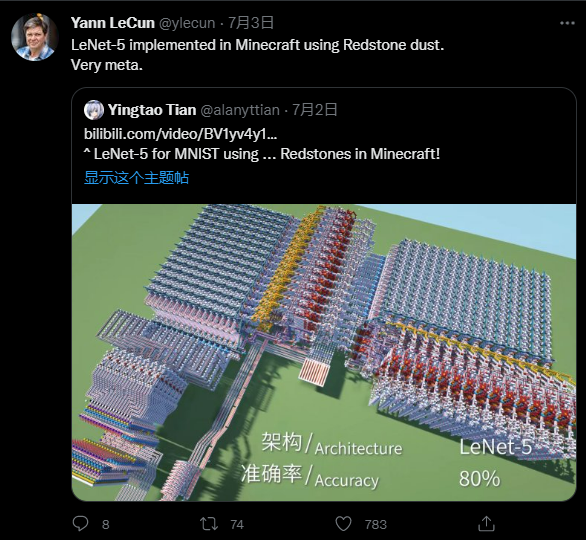Open the Minecraft LeNet-5 video thumbnail
586x540 pixels.
point(324,352)
